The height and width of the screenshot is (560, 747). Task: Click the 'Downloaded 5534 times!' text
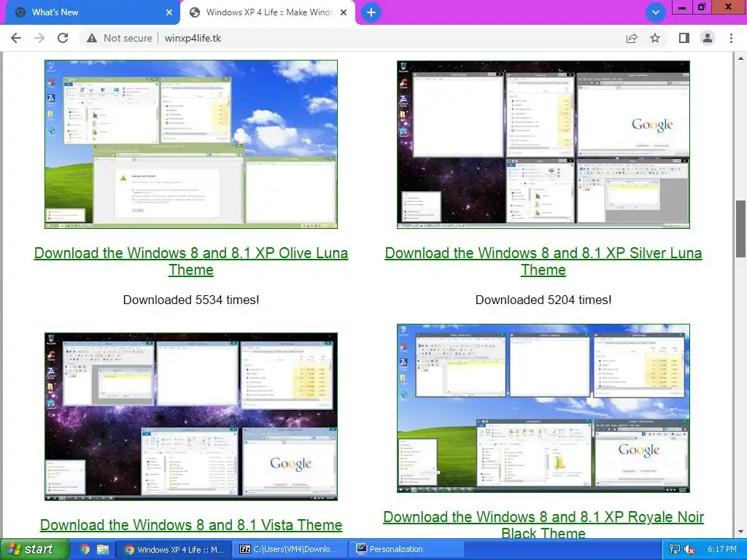click(191, 300)
